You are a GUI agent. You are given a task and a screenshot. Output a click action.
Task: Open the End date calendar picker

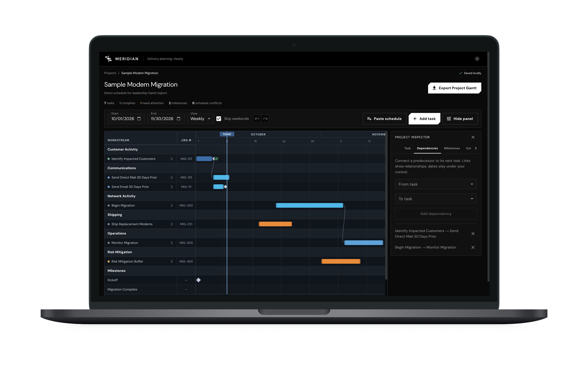point(179,119)
